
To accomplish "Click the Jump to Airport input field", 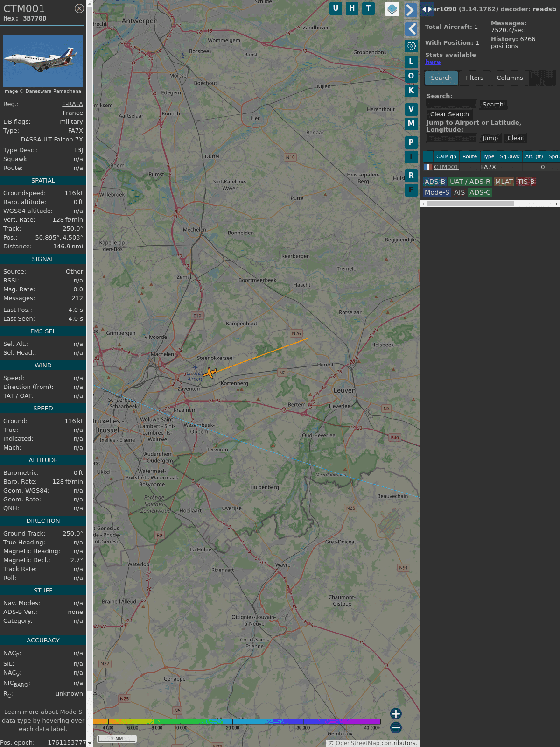I will 451,138.
